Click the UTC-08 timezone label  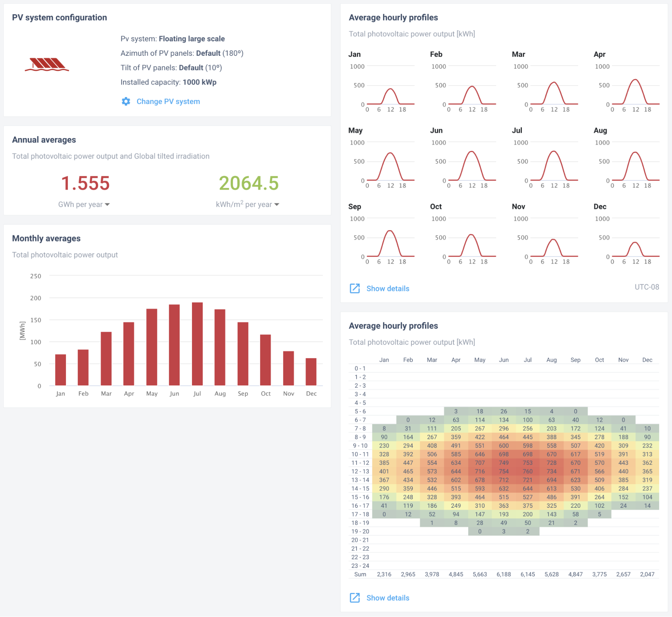pos(646,287)
